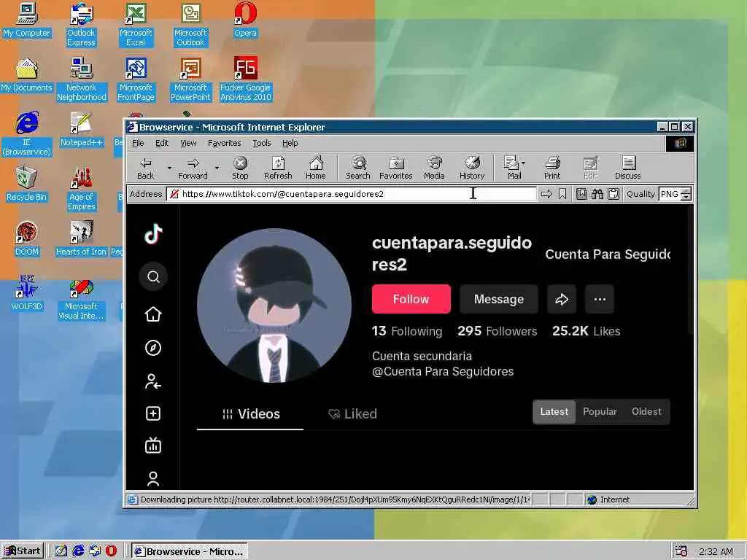Open the Search toolbar button
This screenshot has height=560, width=747.
tap(357, 168)
